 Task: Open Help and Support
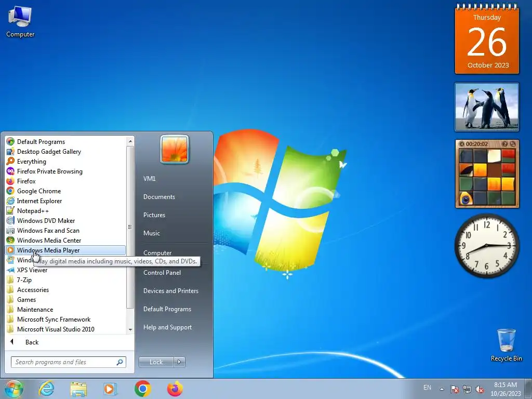click(167, 327)
